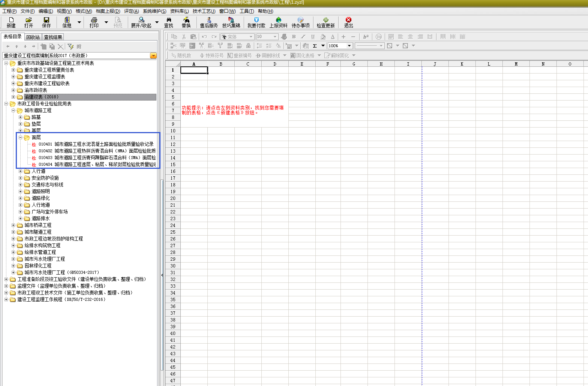
Task: Expand the 监理文件 tree node
Action: (x=6, y=286)
